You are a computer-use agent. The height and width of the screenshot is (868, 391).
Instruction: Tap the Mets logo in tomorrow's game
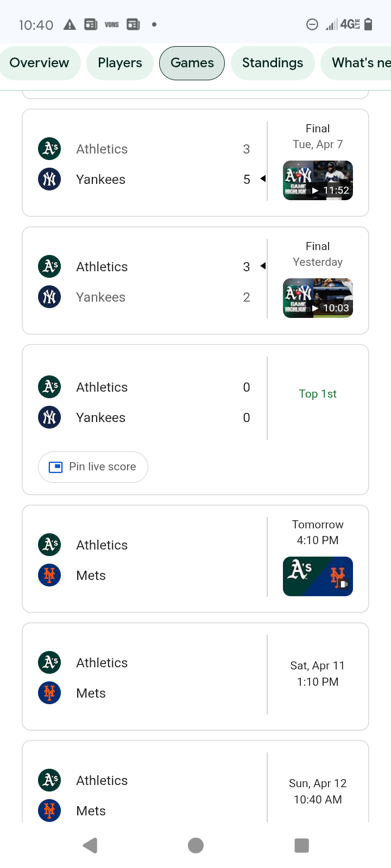49,575
